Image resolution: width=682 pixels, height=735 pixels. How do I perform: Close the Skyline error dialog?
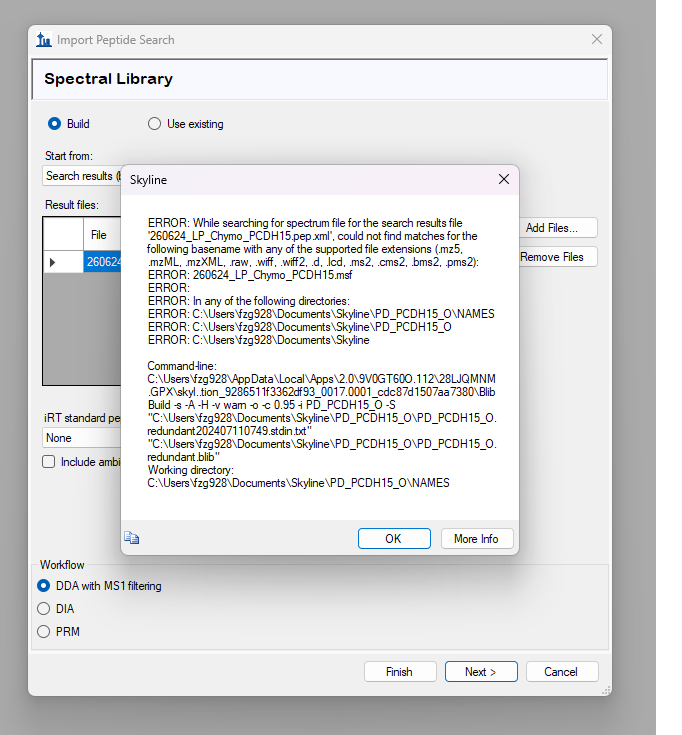tap(504, 180)
